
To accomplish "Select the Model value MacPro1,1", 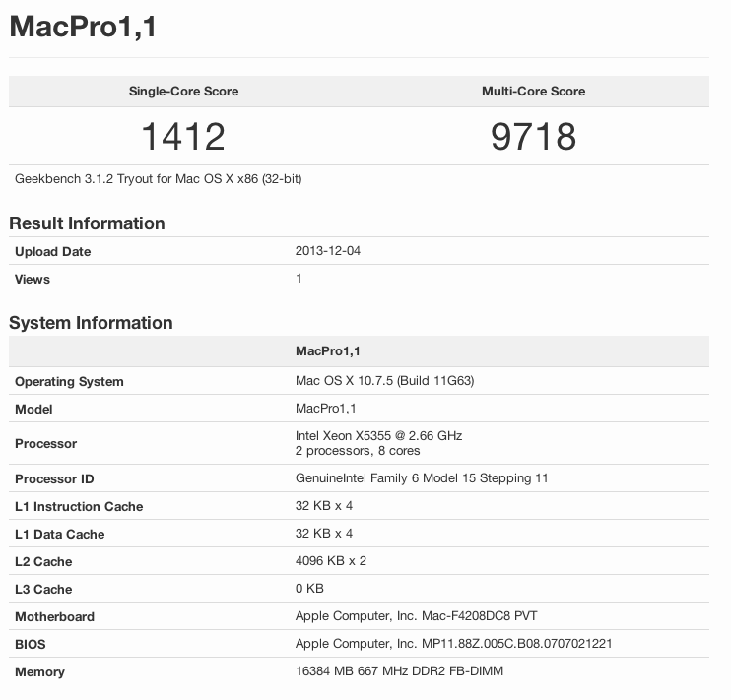I will (x=325, y=409).
